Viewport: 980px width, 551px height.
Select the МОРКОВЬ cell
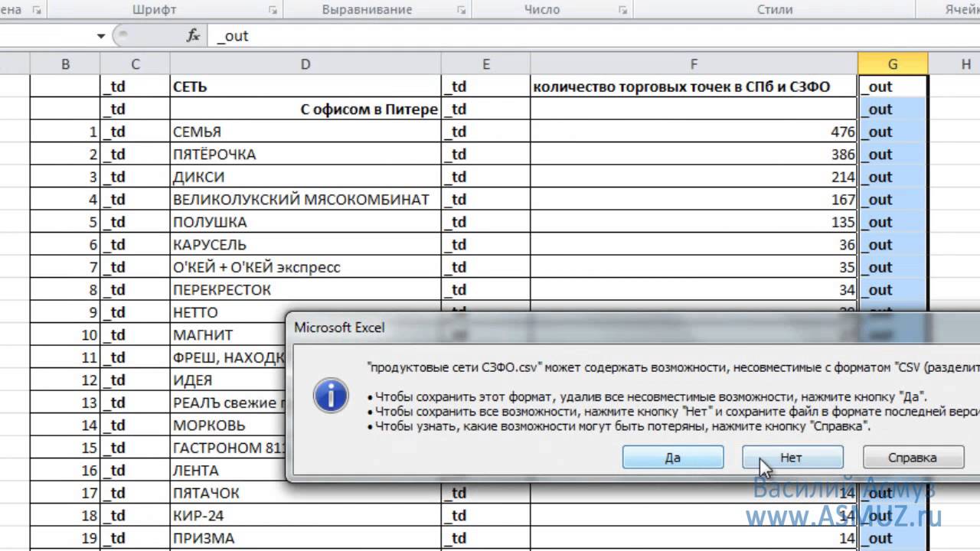coord(227,425)
